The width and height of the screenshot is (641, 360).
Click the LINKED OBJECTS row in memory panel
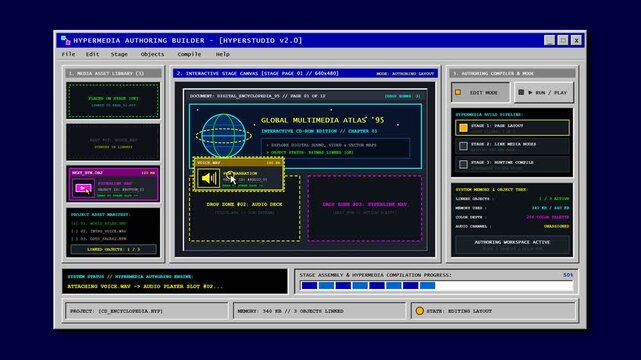(x=512, y=199)
